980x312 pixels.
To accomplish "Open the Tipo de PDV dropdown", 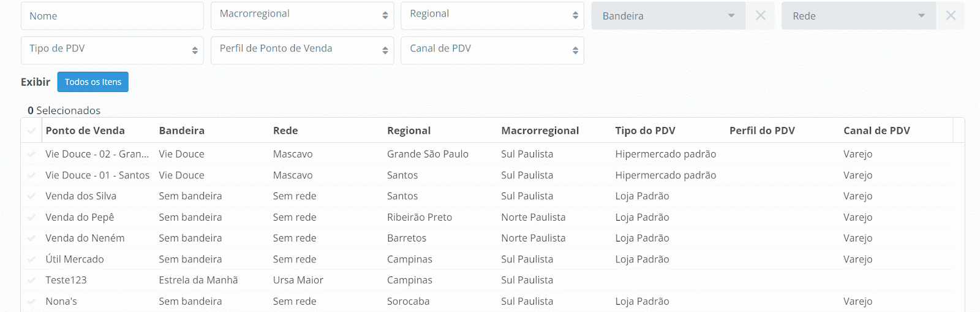I will (112, 50).
